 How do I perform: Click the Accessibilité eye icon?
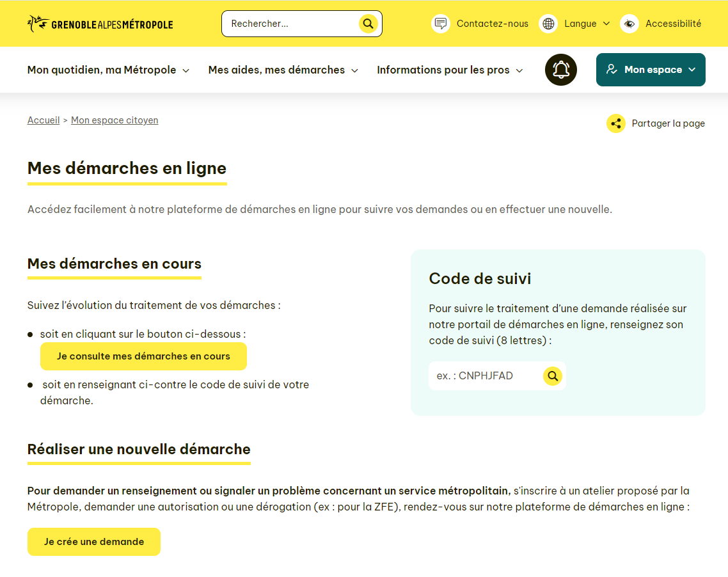tap(629, 24)
